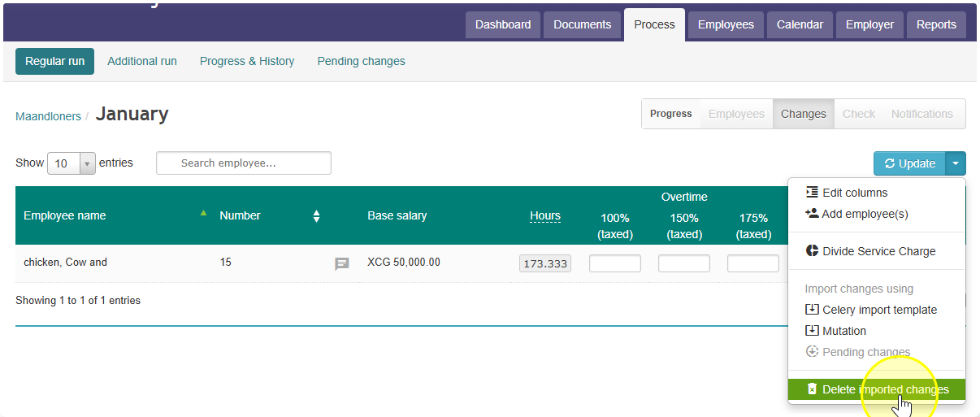This screenshot has width=980, height=417.
Task: Select the Progress step
Action: [x=670, y=114]
